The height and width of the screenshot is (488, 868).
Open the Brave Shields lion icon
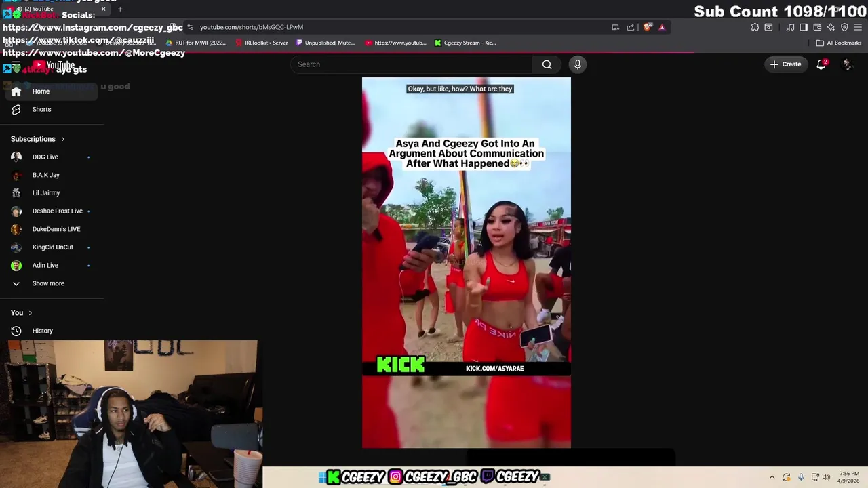click(648, 27)
